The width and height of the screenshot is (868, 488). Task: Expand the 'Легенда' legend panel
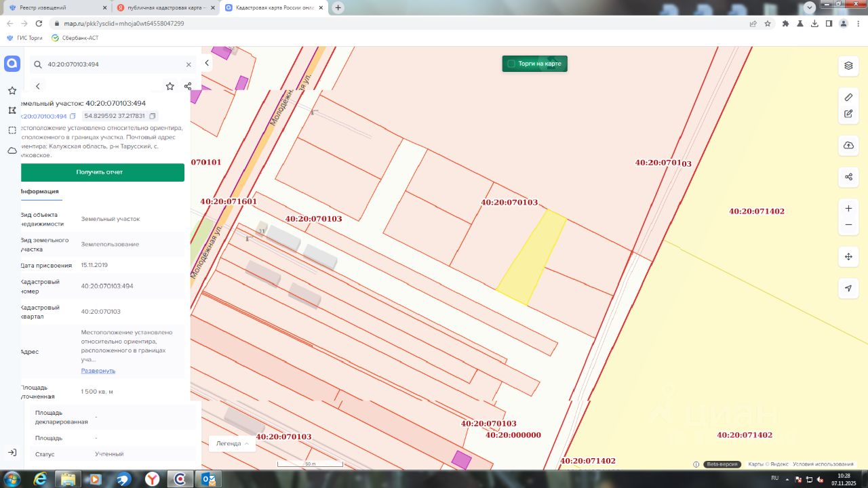(x=232, y=443)
